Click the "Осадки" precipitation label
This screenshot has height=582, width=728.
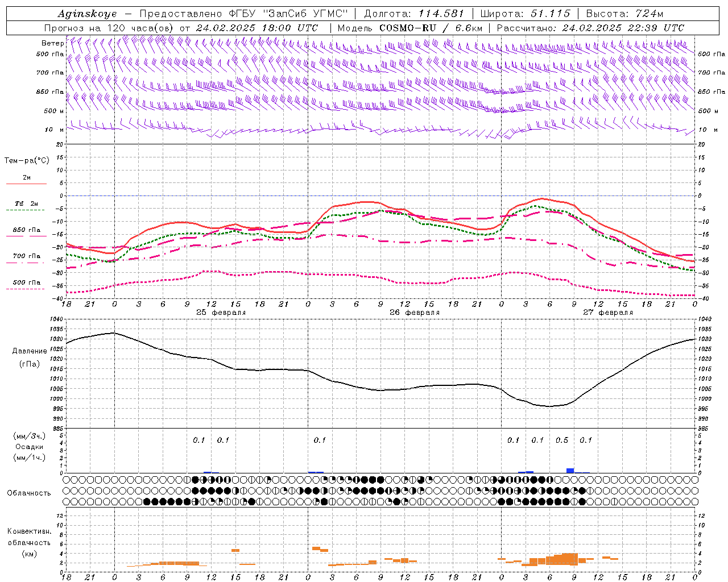30,447
